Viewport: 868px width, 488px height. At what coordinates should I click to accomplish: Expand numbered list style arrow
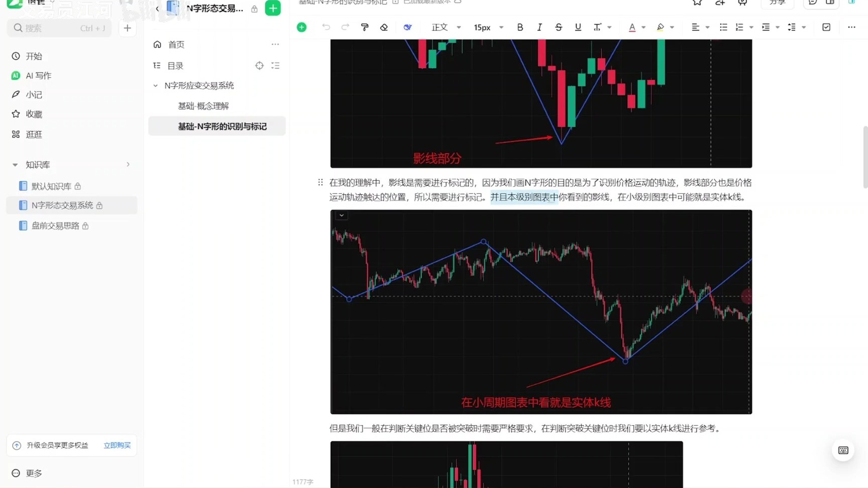click(751, 27)
